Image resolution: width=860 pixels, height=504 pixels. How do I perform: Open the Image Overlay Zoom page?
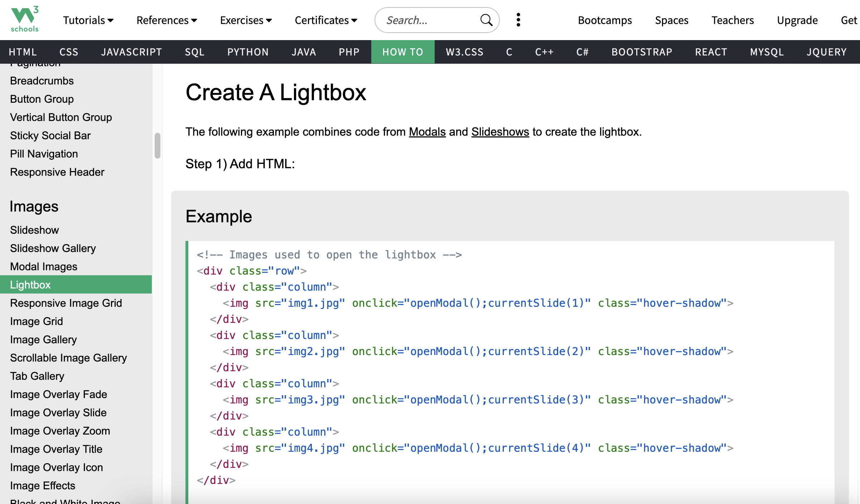[60, 431]
